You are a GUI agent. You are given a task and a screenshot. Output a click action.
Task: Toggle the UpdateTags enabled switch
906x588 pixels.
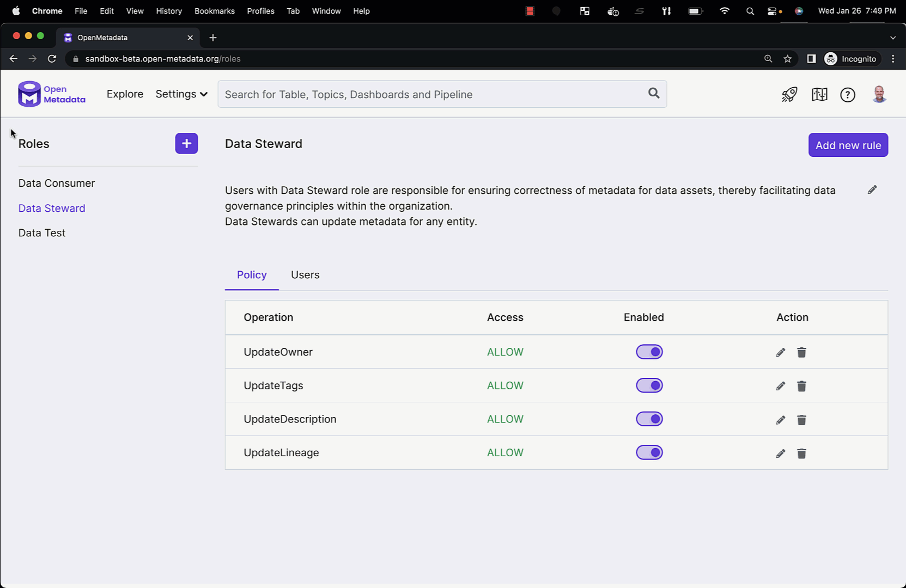pos(649,385)
